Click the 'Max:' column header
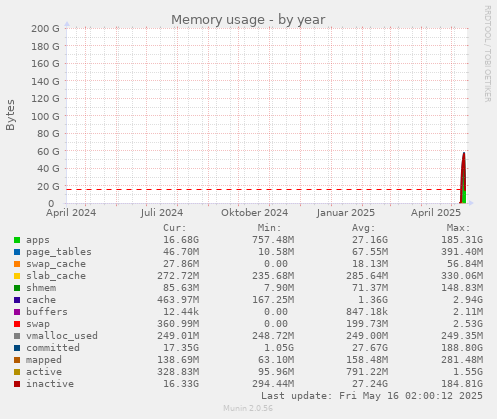This screenshot has width=497, height=419. pyautogui.click(x=458, y=228)
